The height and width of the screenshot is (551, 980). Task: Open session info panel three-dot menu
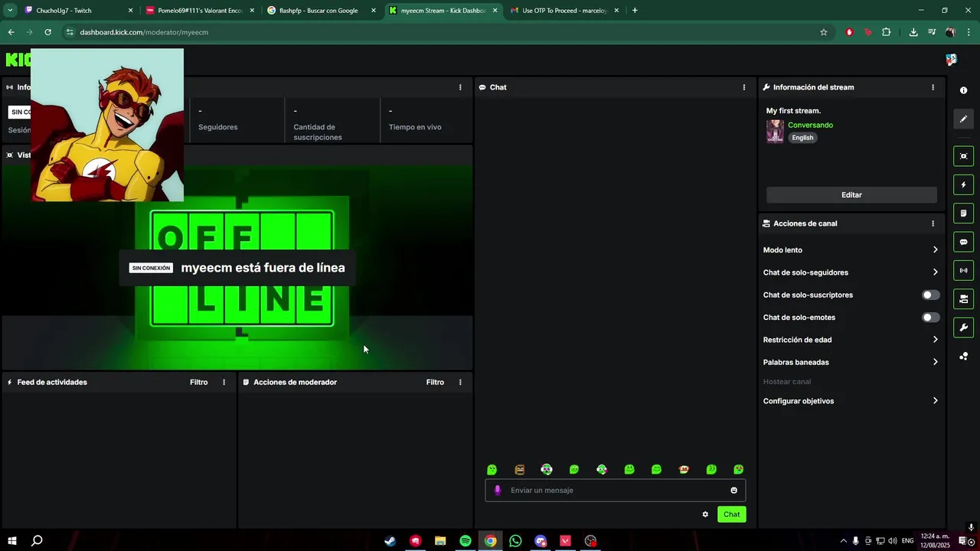pyautogui.click(x=460, y=87)
